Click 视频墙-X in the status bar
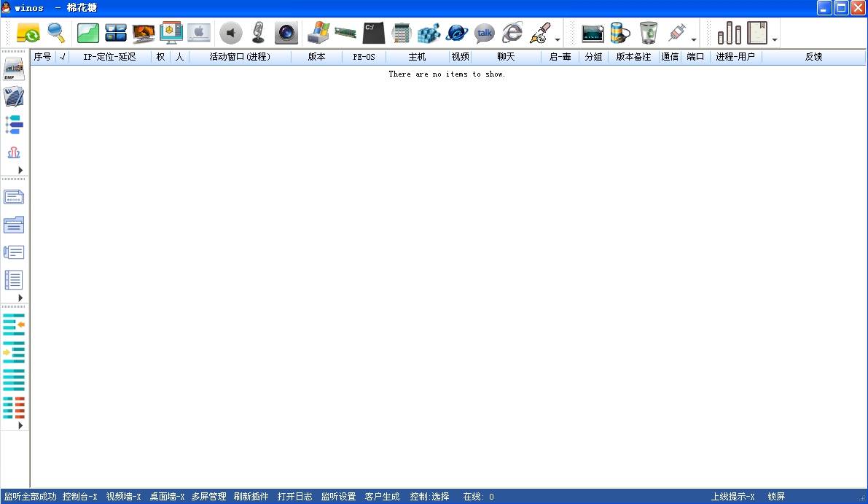 (x=123, y=497)
